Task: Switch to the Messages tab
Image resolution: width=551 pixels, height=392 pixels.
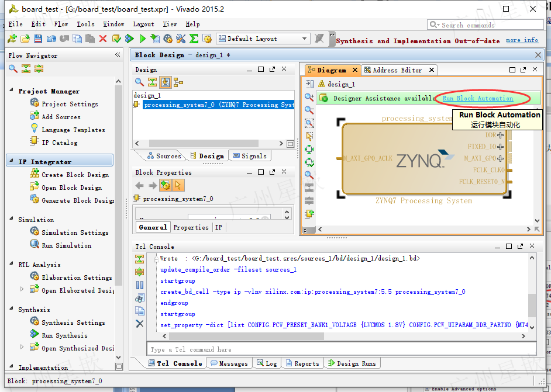Action: coord(229,363)
